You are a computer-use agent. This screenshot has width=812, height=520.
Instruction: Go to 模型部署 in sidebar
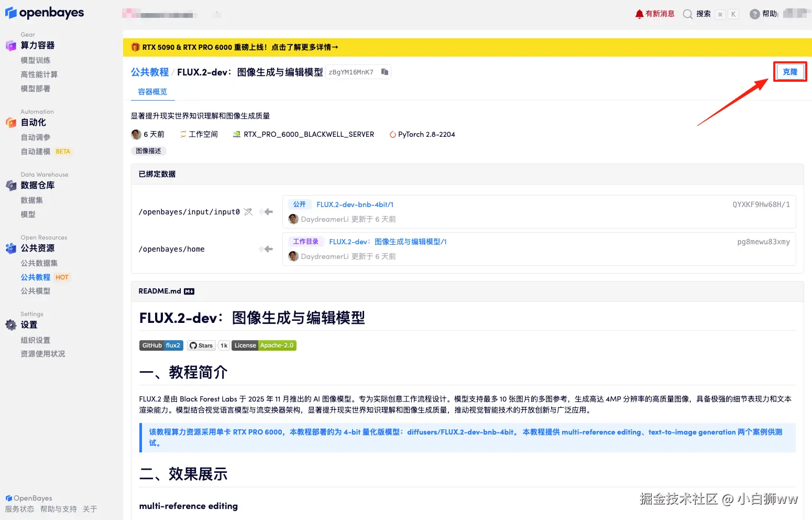36,89
